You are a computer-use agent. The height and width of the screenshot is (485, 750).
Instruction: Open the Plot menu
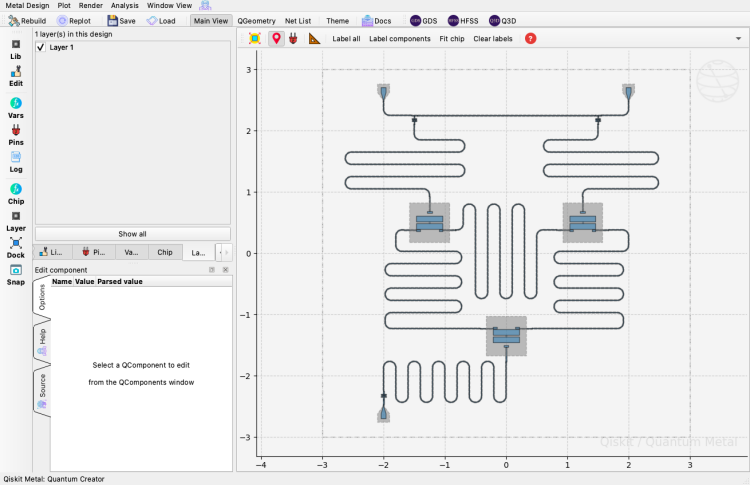[64, 5]
